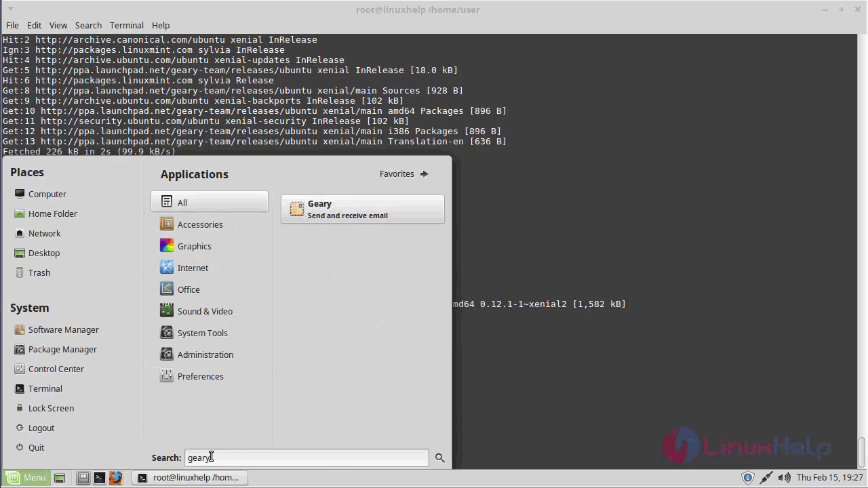
Task: Click the text '0.12.1-1~xenial2 [1,582 kB]' in terminal
Action: 553,304
